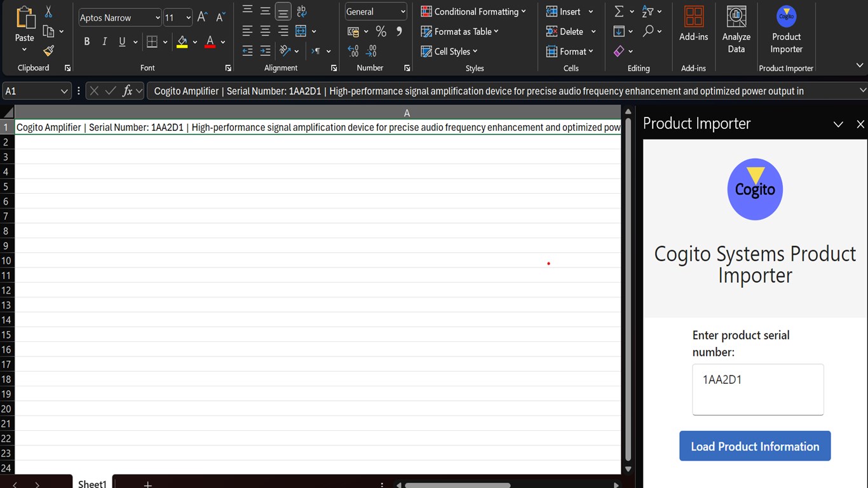Decrease font size with the smaller A
The width and height of the screenshot is (868, 488).
point(220,17)
